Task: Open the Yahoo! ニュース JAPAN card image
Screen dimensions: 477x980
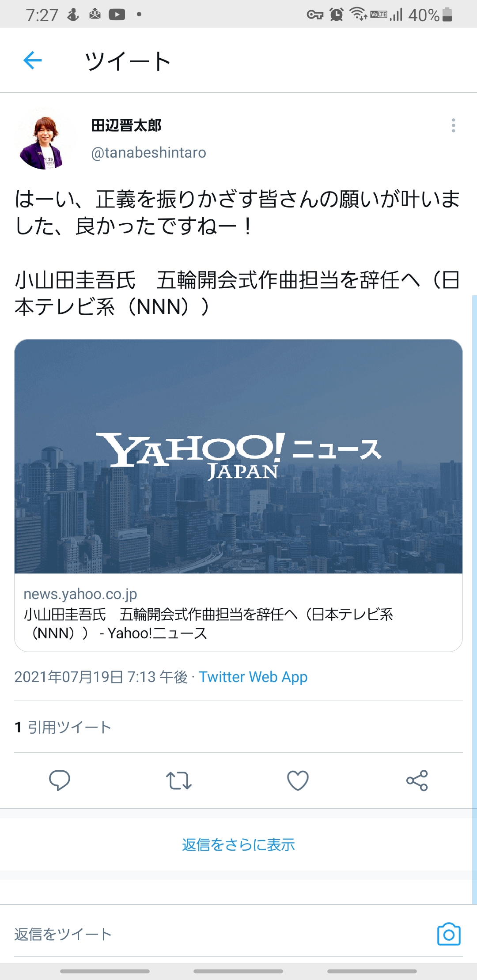Action: tap(238, 456)
